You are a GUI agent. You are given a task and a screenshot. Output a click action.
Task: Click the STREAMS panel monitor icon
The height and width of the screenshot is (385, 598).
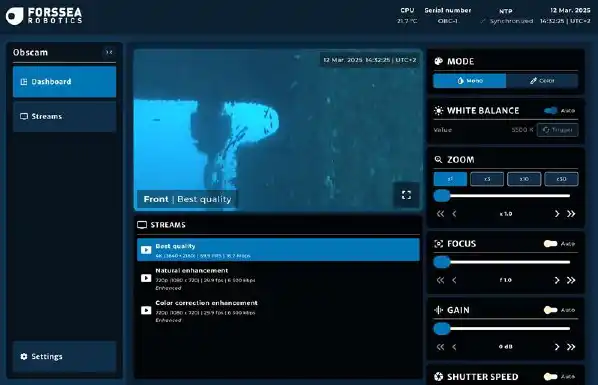[x=142, y=225]
